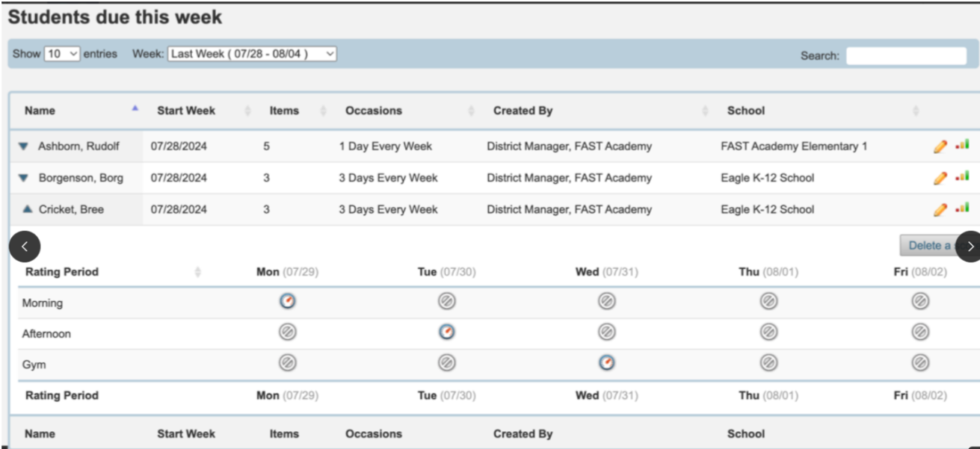Click the right navigation arrow button
This screenshot has width=980, height=449.
972,245
